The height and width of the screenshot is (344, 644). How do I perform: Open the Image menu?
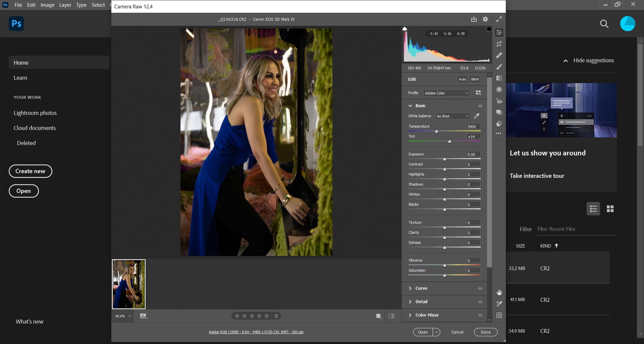[47, 5]
